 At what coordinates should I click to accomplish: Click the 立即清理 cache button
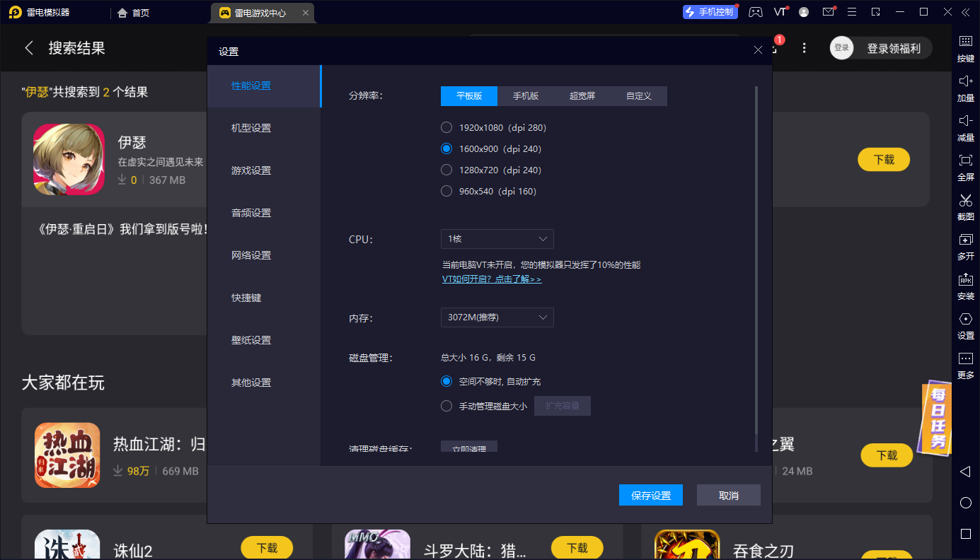click(469, 447)
